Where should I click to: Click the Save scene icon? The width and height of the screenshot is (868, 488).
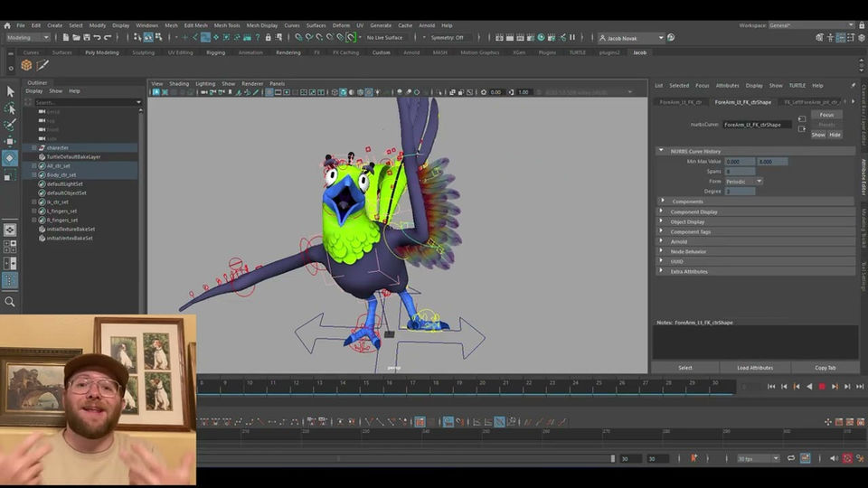[85, 38]
